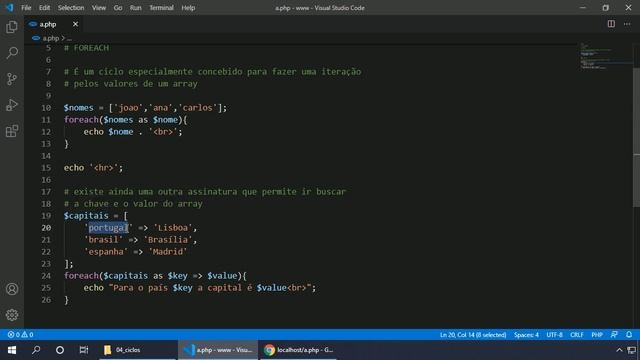
Task: Open the Run and Debug view
Action: 12,105
